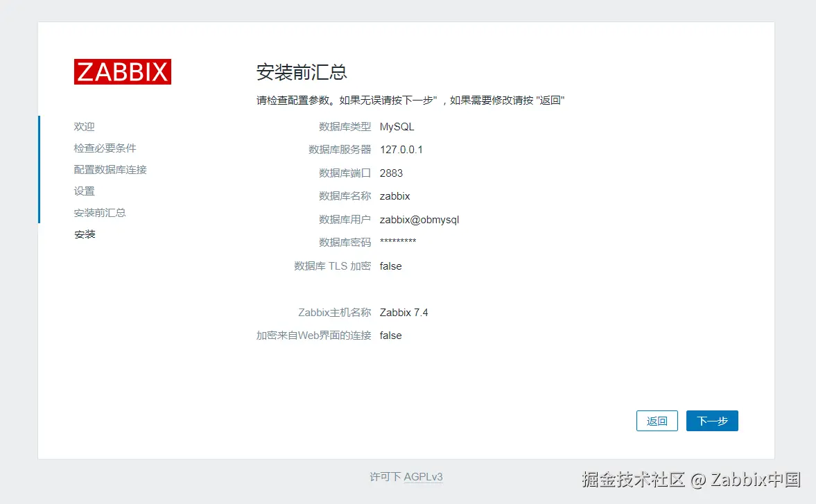Select the 安装 step in sidebar

coord(85,234)
